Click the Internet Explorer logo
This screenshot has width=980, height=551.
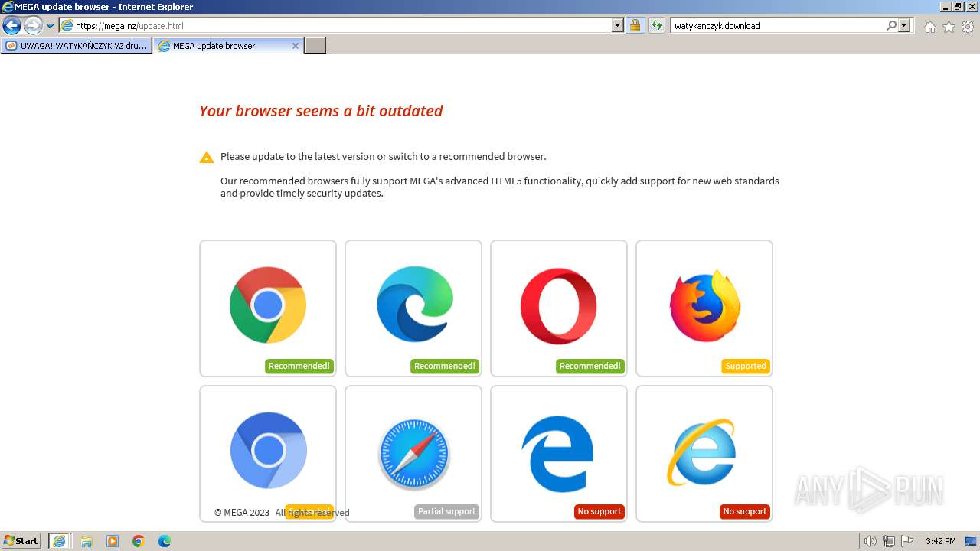[701, 452]
